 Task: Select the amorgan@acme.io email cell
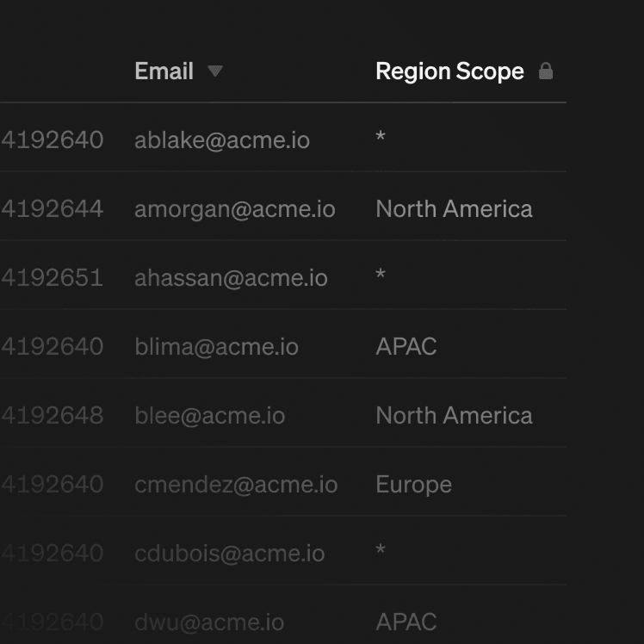coord(235,208)
